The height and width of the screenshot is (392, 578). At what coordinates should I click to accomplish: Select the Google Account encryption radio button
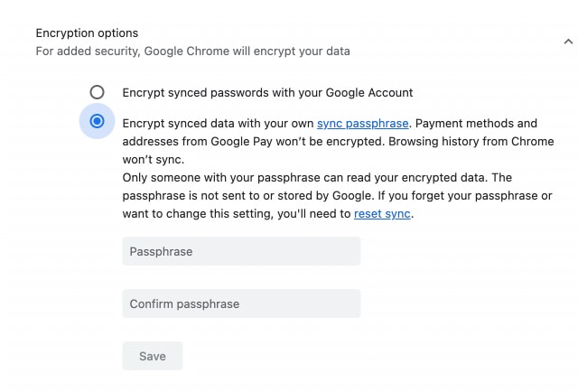point(97,92)
